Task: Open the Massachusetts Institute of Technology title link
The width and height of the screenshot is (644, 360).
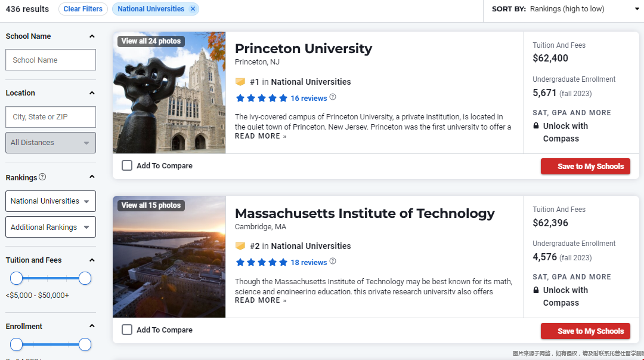Action: tap(365, 213)
